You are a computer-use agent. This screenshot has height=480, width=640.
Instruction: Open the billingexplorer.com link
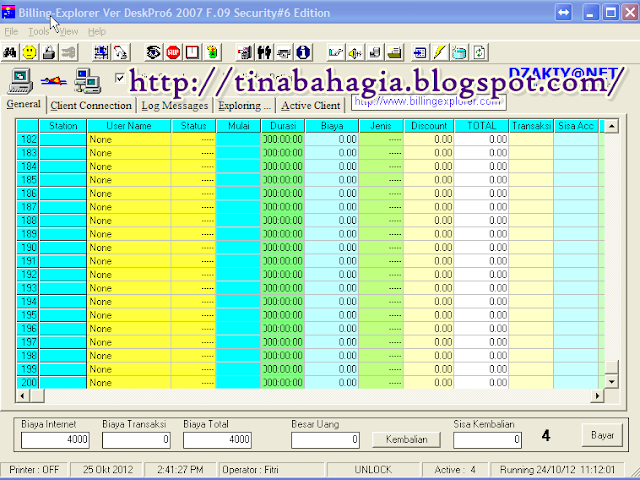[x=429, y=102]
